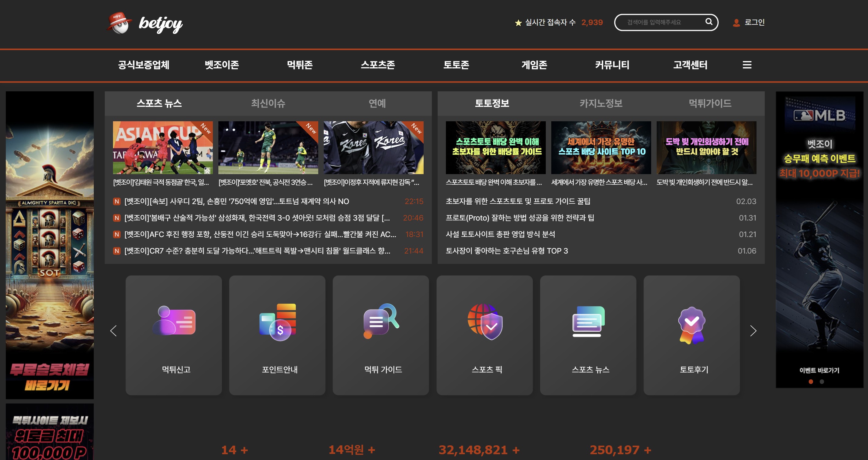Select the second MLB banner slide dot
The height and width of the screenshot is (460, 868).
coord(822,382)
